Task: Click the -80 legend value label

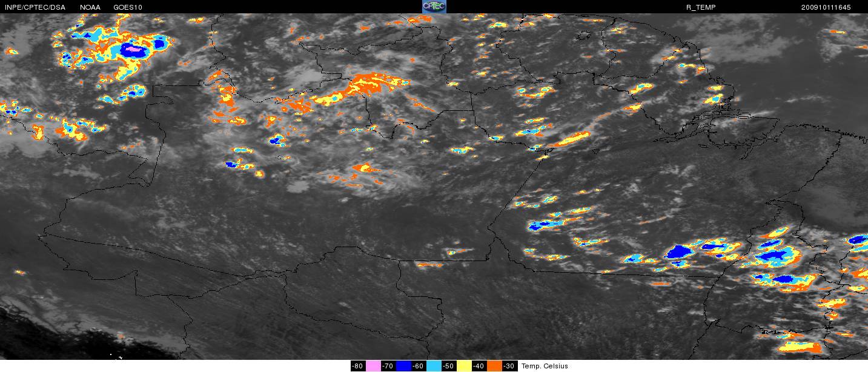Action: [x=358, y=366]
